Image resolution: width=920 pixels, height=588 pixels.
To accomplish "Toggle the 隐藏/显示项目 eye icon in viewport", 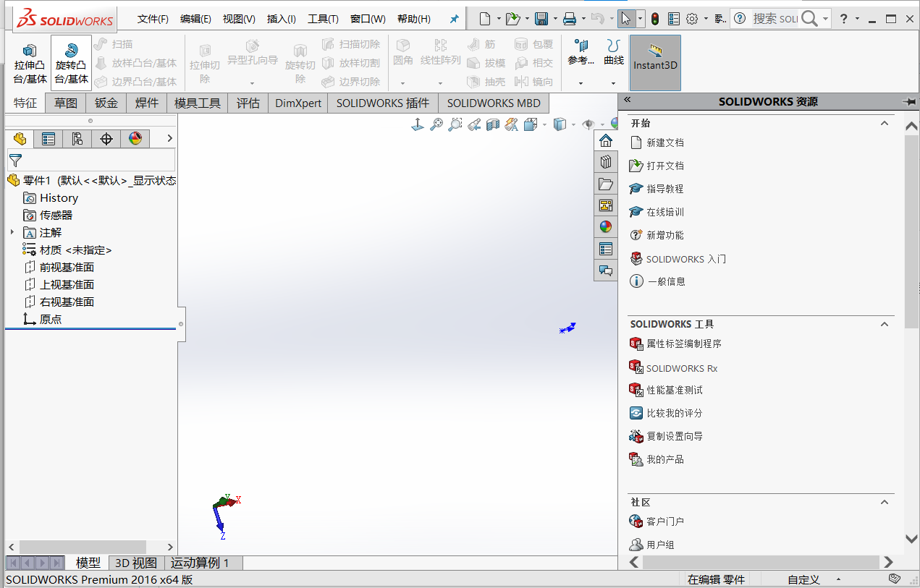I will [x=588, y=124].
